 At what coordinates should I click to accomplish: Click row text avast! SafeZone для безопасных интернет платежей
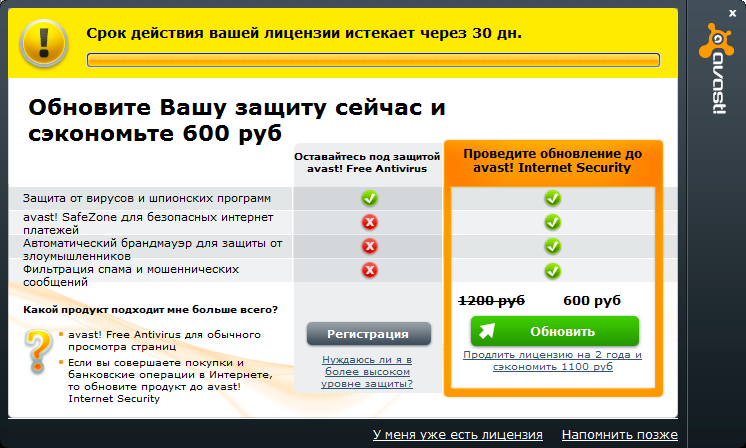click(148, 224)
